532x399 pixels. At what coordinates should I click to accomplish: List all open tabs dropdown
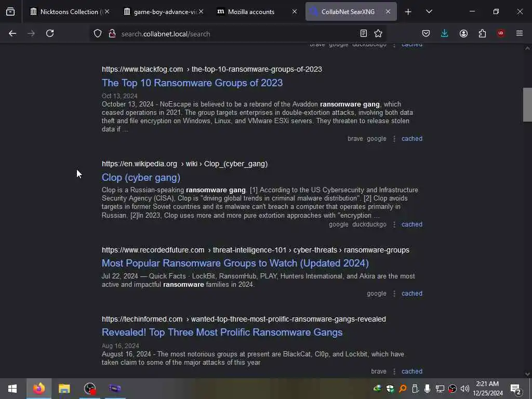tap(429, 12)
